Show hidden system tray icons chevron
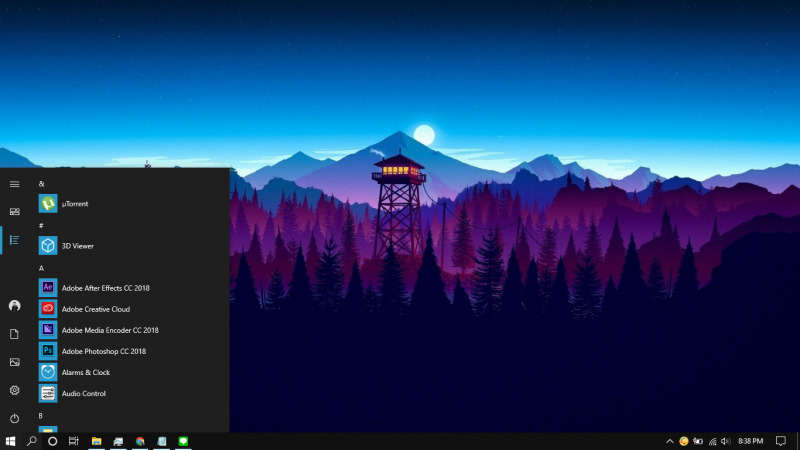Image resolution: width=800 pixels, height=450 pixels. pyautogui.click(x=669, y=441)
